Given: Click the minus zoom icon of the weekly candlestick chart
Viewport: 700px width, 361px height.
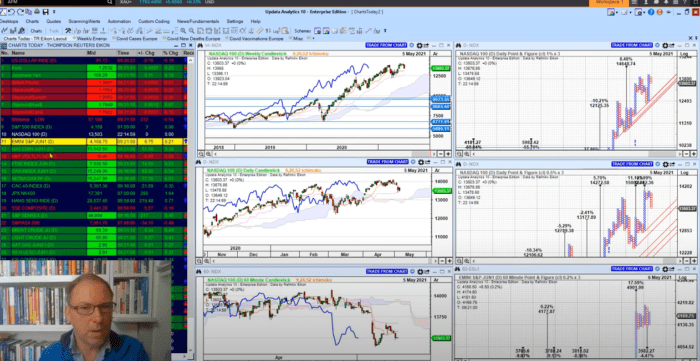Looking at the screenshot, I should coord(440,154).
